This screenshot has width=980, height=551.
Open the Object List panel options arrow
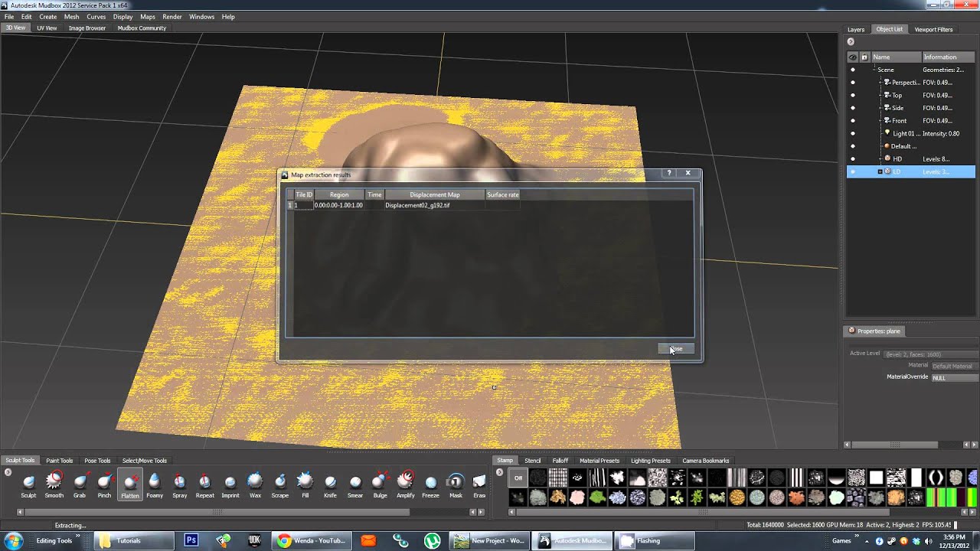851,41
